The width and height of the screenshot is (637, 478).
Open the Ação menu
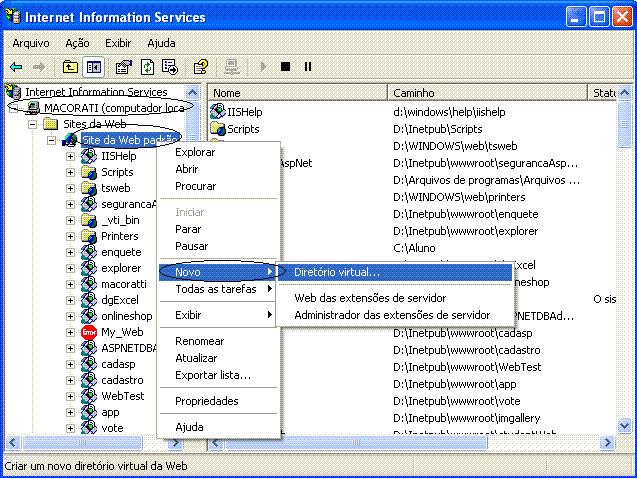(77, 43)
